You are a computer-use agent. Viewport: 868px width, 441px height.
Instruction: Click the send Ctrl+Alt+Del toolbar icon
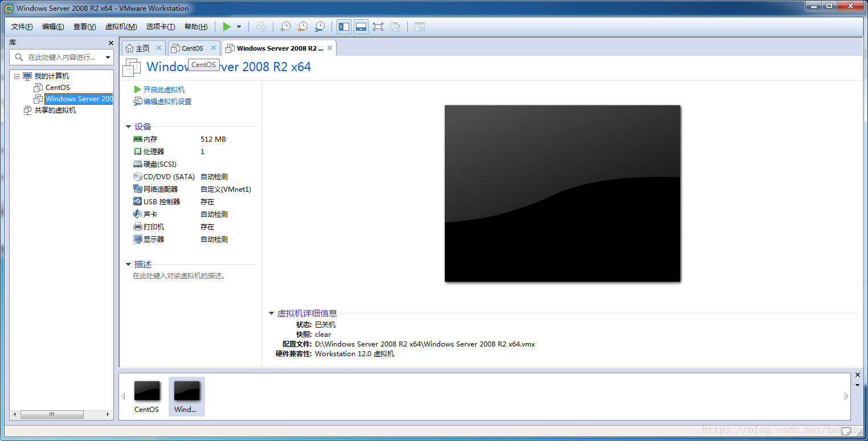pyautogui.click(x=261, y=27)
